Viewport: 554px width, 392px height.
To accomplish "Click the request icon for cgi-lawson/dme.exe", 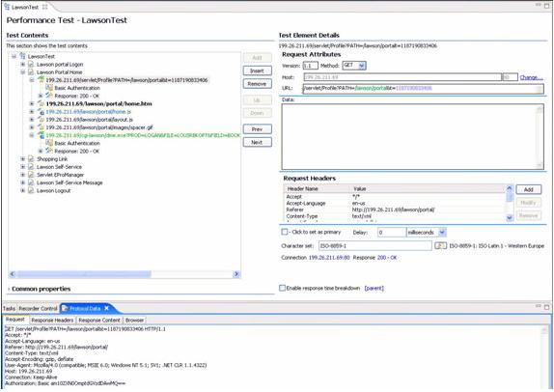I will (41, 135).
